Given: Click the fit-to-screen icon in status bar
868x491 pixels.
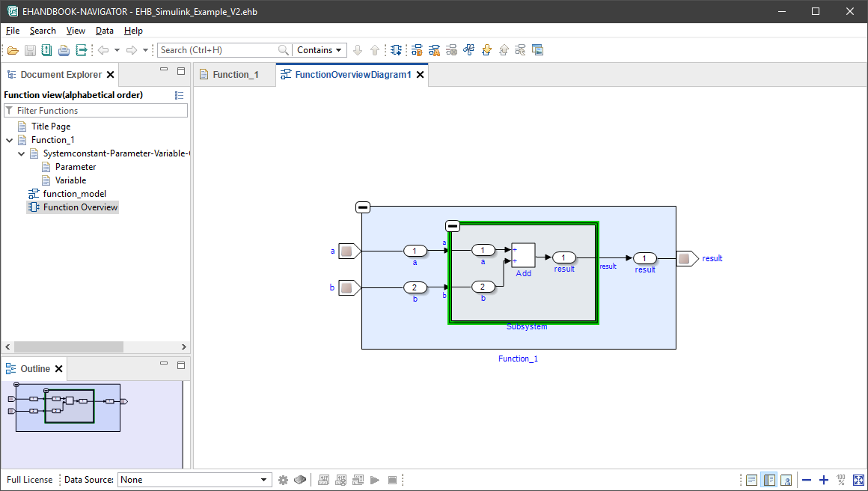Looking at the screenshot, I should (858, 480).
